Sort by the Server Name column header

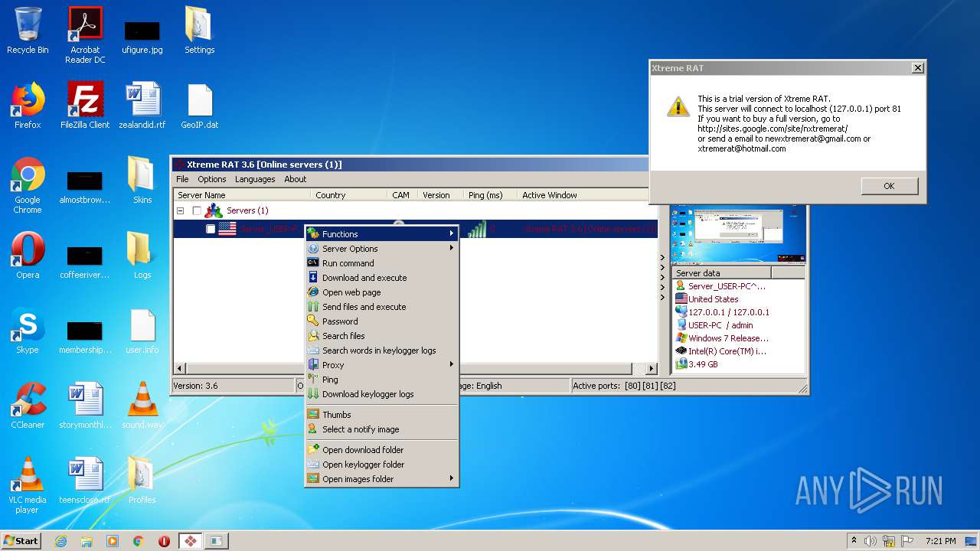[242, 195]
